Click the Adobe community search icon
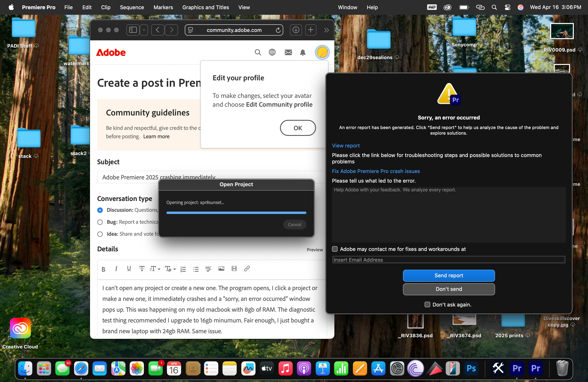 coord(258,53)
